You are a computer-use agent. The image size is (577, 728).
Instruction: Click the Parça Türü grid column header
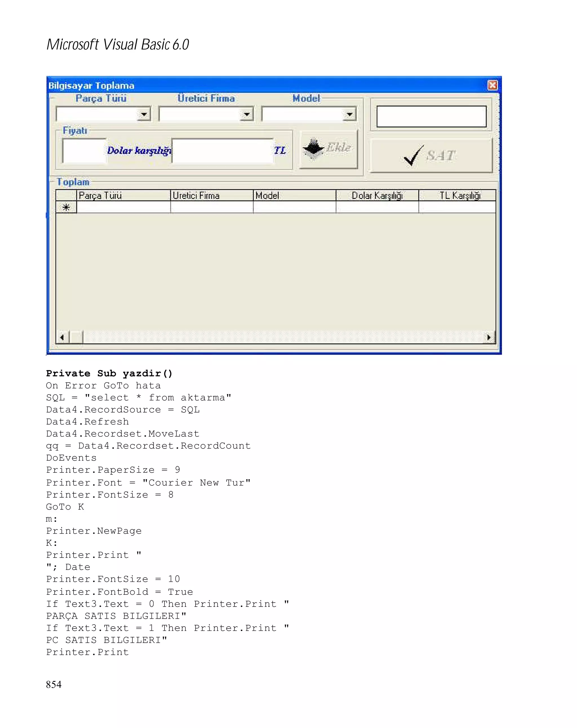(x=124, y=196)
